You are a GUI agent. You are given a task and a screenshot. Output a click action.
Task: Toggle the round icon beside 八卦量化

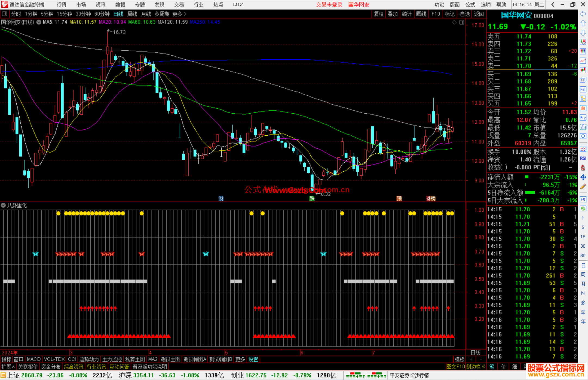coord(3,205)
